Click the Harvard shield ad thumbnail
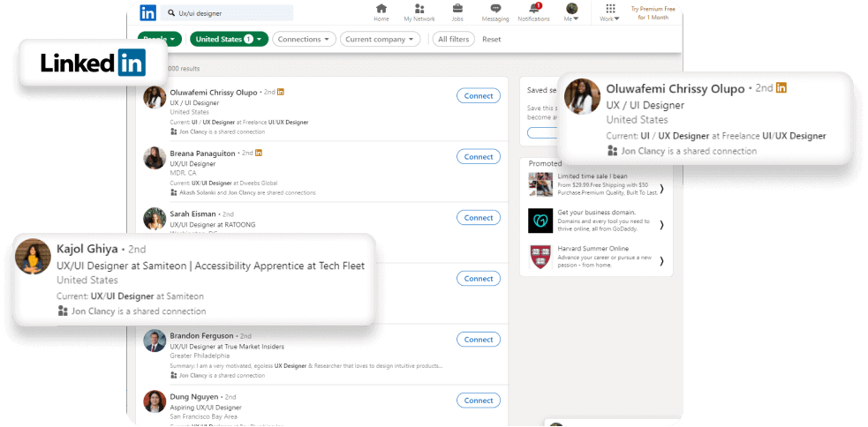868x427 pixels. point(540,257)
